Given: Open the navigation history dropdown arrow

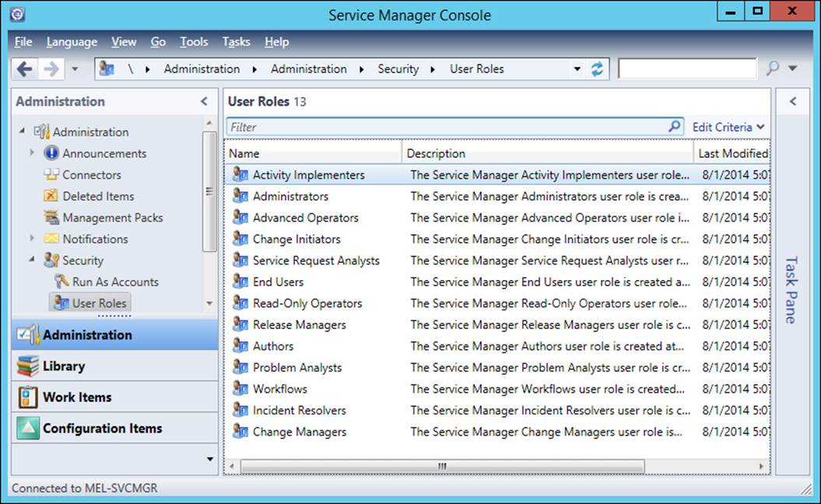Looking at the screenshot, I should [75, 69].
